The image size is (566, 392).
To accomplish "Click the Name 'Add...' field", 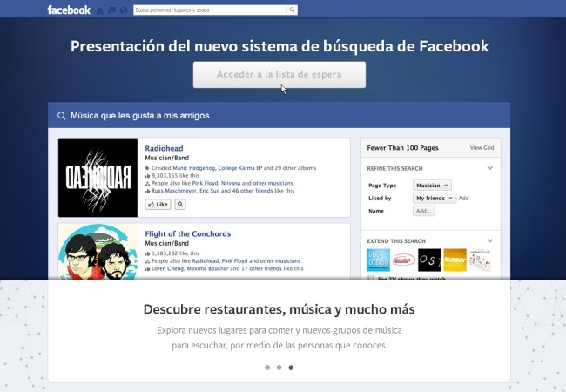I will pos(424,211).
